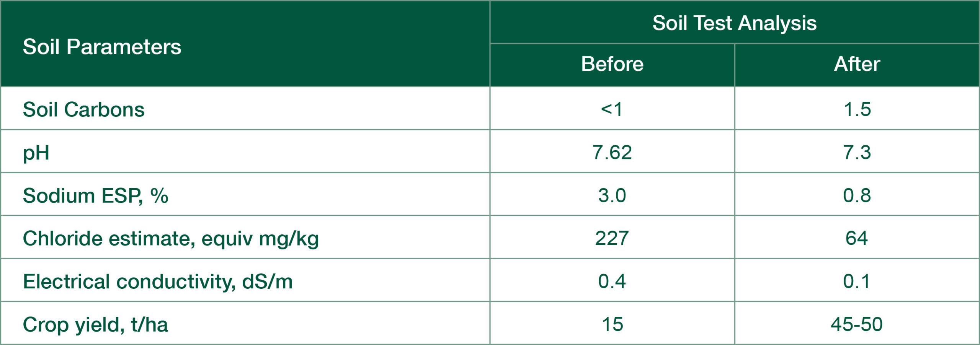The width and height of the screenshot is (980, 345).
Task: Select the 3.0 Sodium ESP before value
Action: point(612,195)
